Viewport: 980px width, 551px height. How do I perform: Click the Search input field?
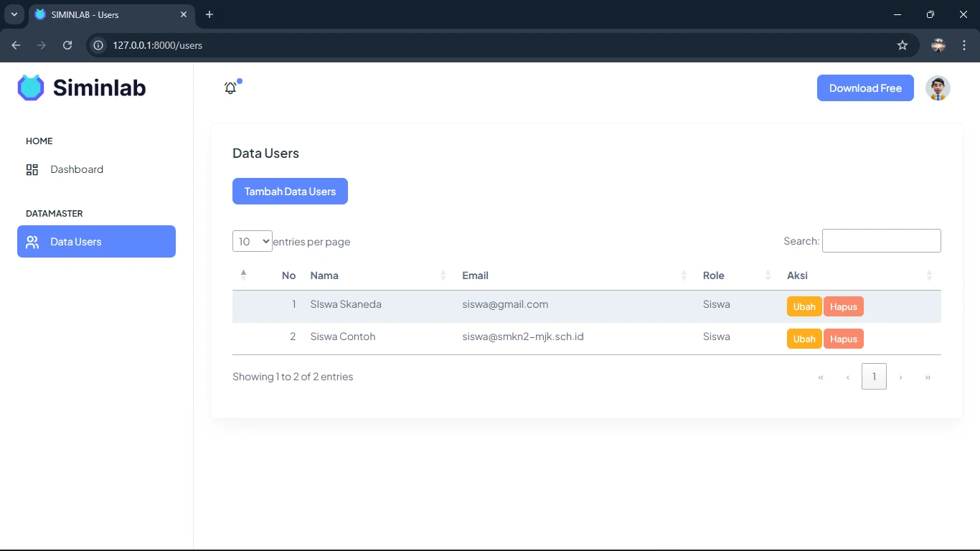(x=881, y=241)
